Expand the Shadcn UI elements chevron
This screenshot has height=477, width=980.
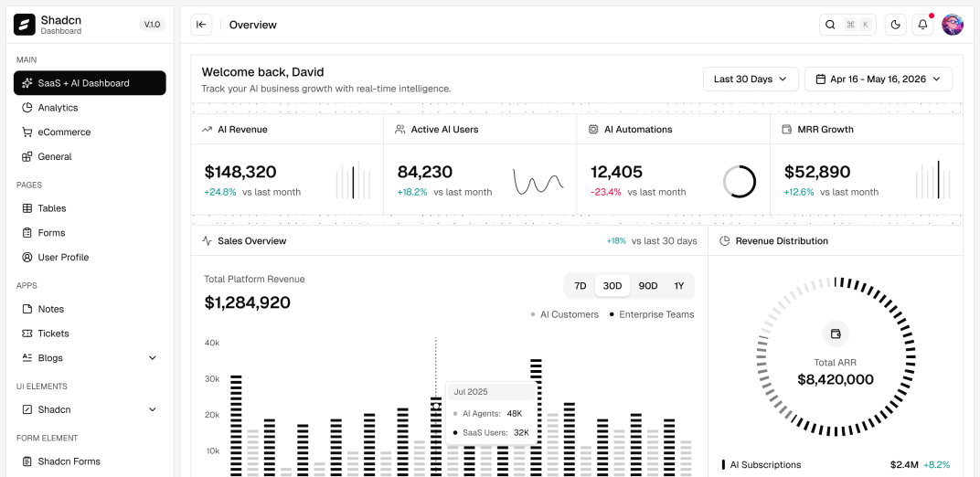[152, 409]
